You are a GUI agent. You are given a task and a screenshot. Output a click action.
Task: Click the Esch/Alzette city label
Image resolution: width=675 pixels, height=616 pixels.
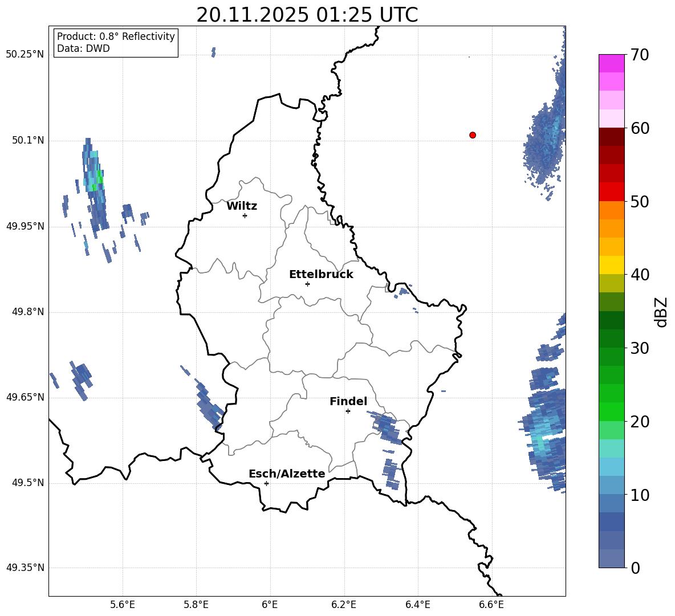(287, 474)
